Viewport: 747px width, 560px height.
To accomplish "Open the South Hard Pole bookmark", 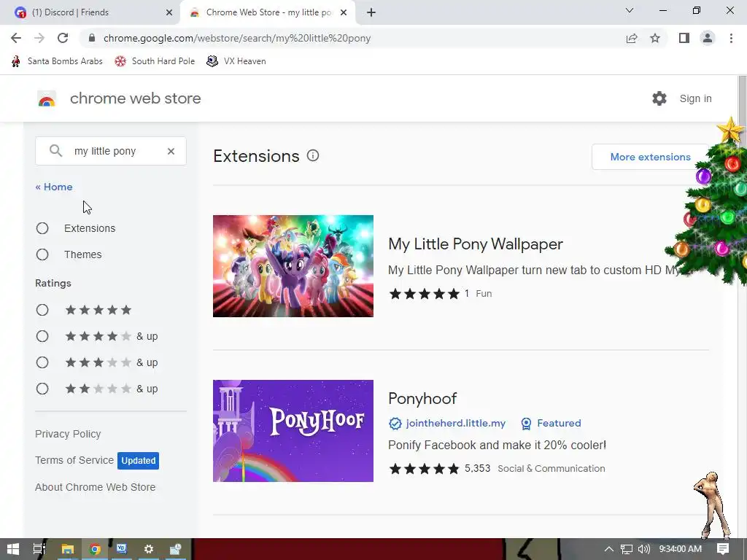I will tap(155, 61).
